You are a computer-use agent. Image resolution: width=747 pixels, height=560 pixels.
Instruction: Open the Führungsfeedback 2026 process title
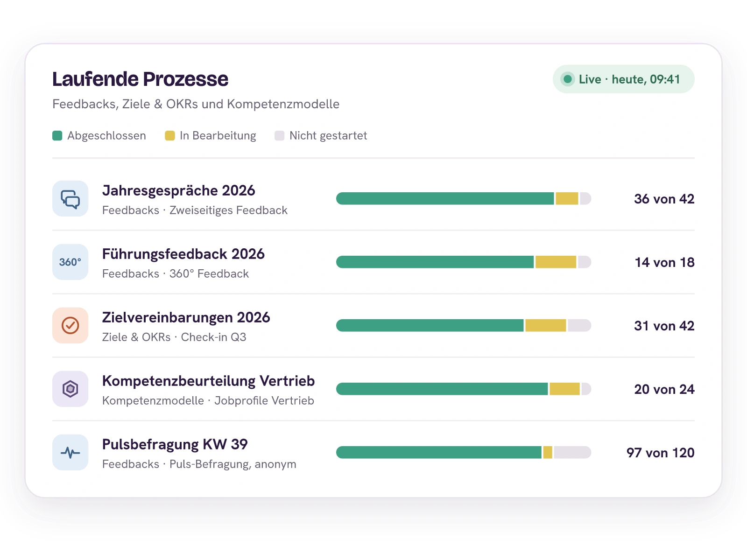click(183, 254)
